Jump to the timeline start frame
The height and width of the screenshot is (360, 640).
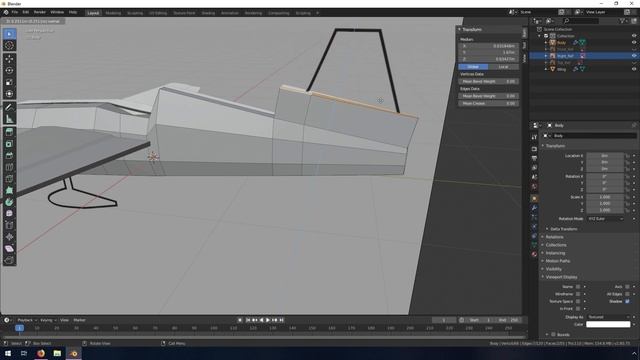point(248,320)
